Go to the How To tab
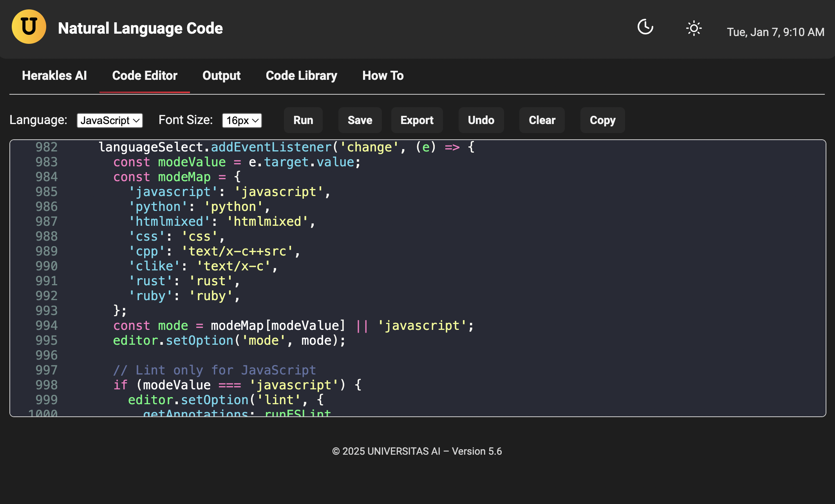This screenshot has height=504, width=835. 383,76
